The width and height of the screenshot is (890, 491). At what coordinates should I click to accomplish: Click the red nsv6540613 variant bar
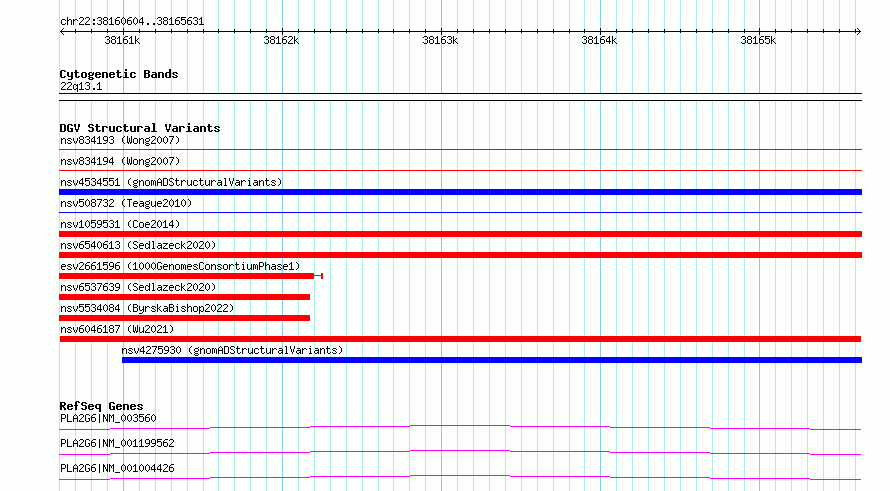tap(460, 255)
